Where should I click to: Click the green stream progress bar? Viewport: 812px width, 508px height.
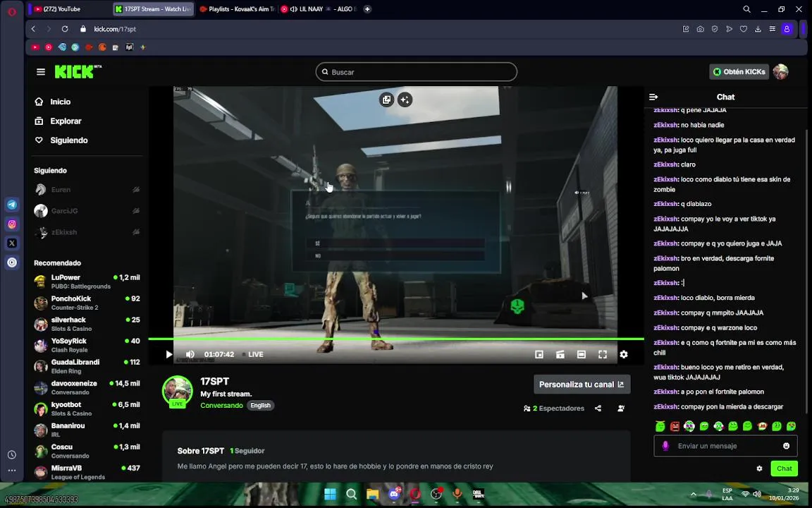[x=396, y=339]
